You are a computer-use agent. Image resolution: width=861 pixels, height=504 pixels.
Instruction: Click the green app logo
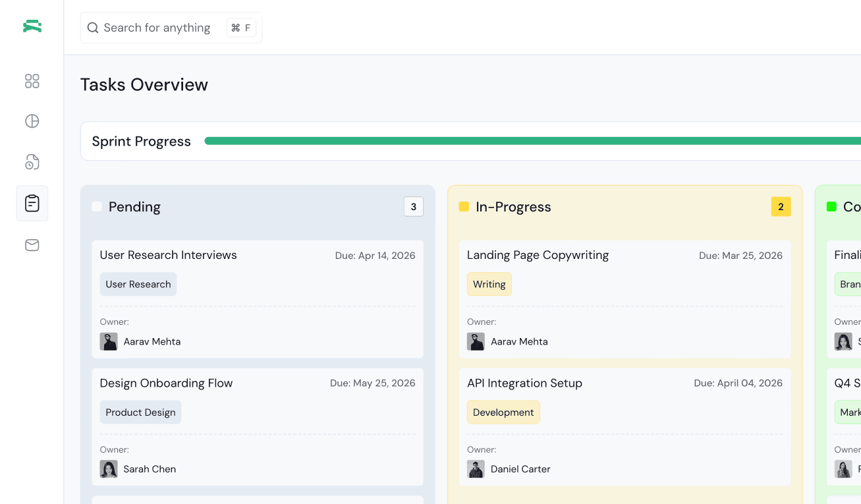point(32,26)
